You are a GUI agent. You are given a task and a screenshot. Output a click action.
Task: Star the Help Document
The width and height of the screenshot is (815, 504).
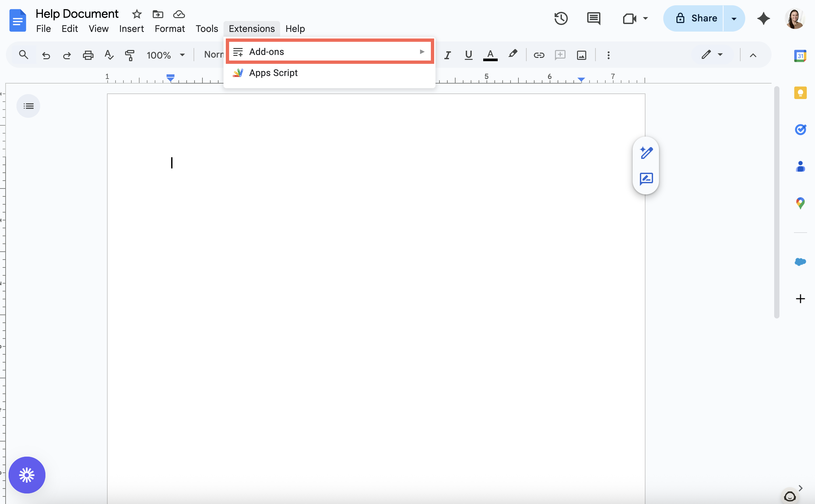click(x=137, y=14)
